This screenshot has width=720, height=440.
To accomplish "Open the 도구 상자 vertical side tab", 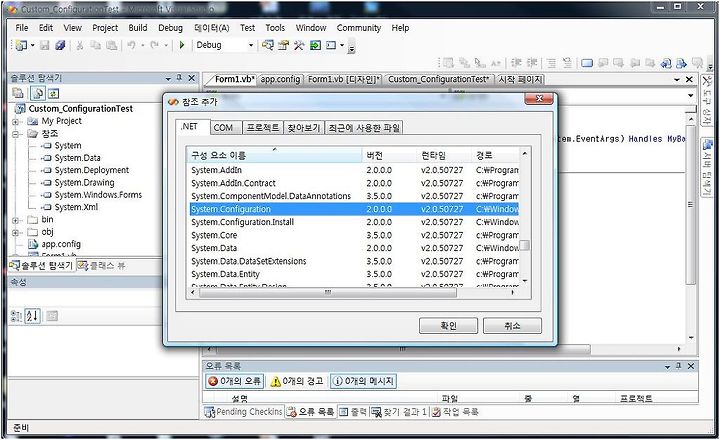I will tap(706, 101).
